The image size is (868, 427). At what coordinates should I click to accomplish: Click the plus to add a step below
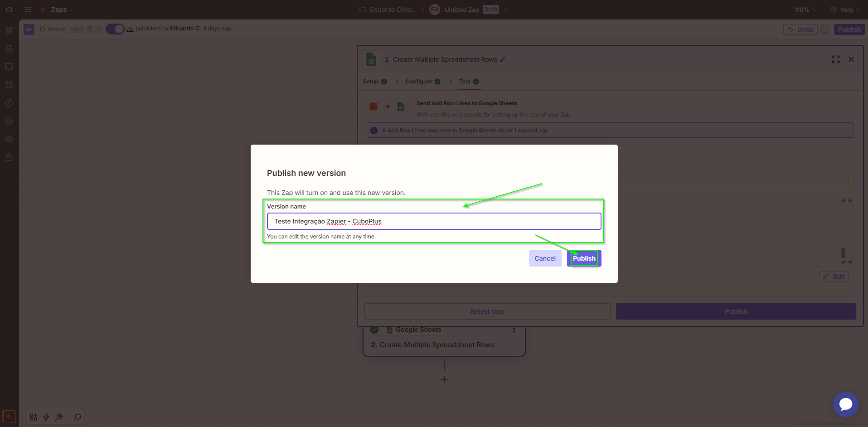tap(444, 379)
